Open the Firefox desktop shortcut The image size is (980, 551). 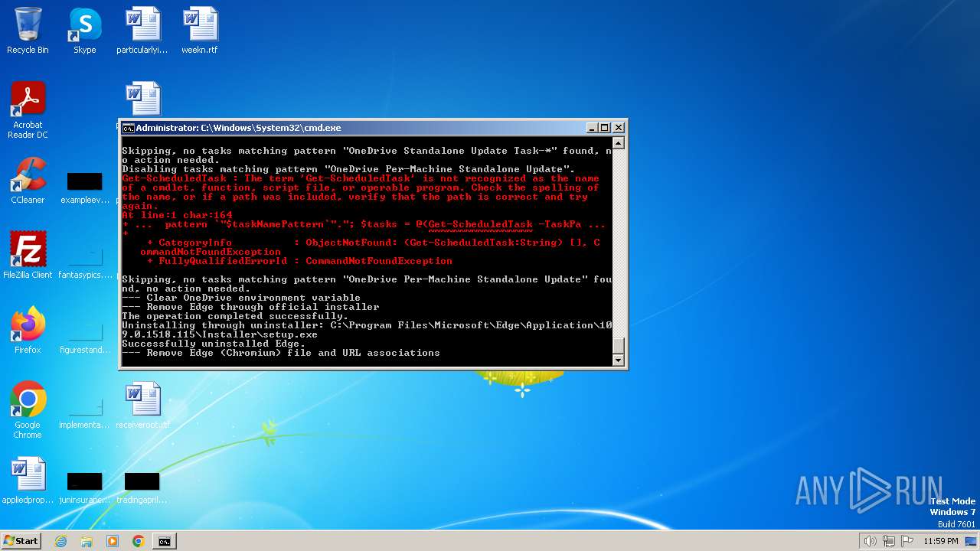coord(28,331)
